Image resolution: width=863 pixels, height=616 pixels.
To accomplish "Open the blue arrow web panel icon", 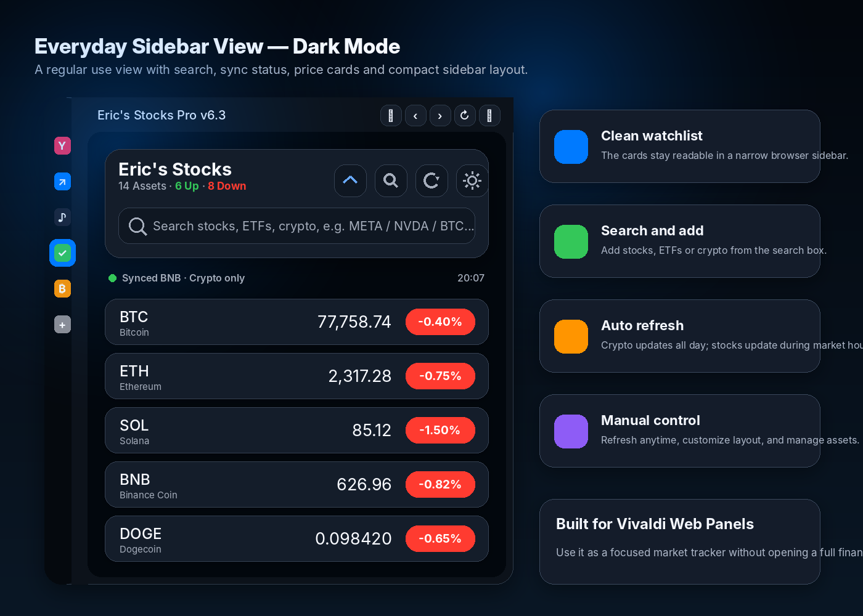I will point(62,182).
